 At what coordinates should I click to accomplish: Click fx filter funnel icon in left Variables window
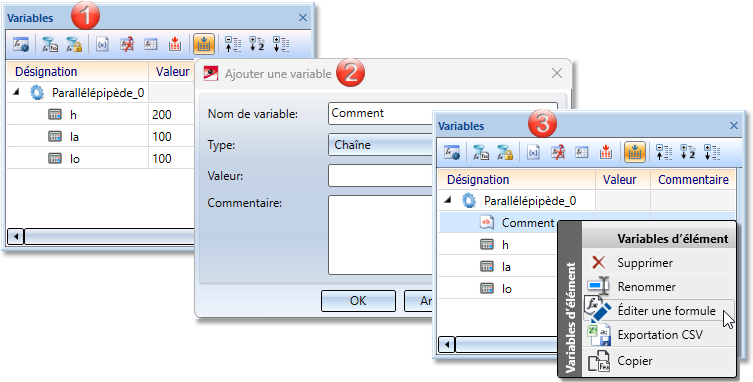click(x=50, y=44)
